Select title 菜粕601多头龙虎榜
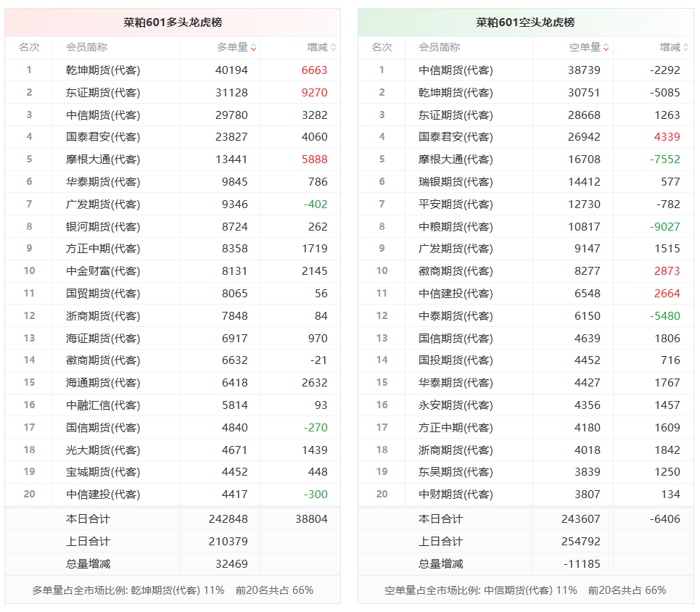Screen dimensions: 700x612 point(173,22)
